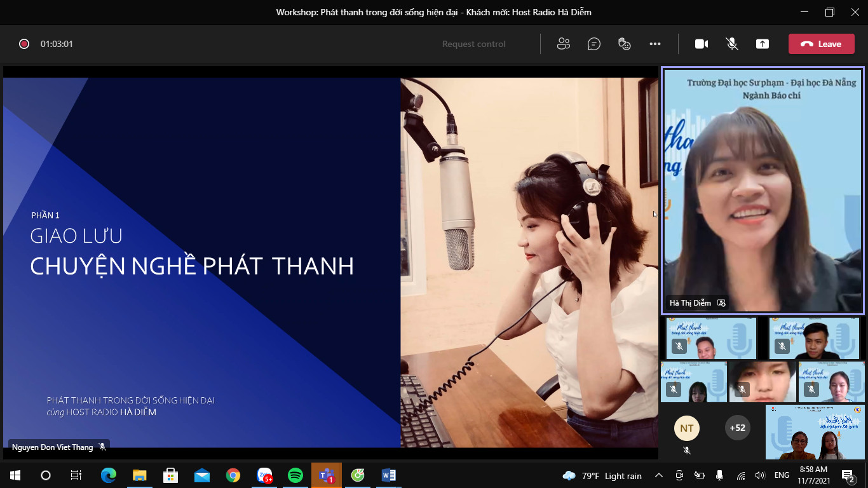The image size is (868, 488).
Task: Open the Task View button
Action: click(x=76, y=475)
